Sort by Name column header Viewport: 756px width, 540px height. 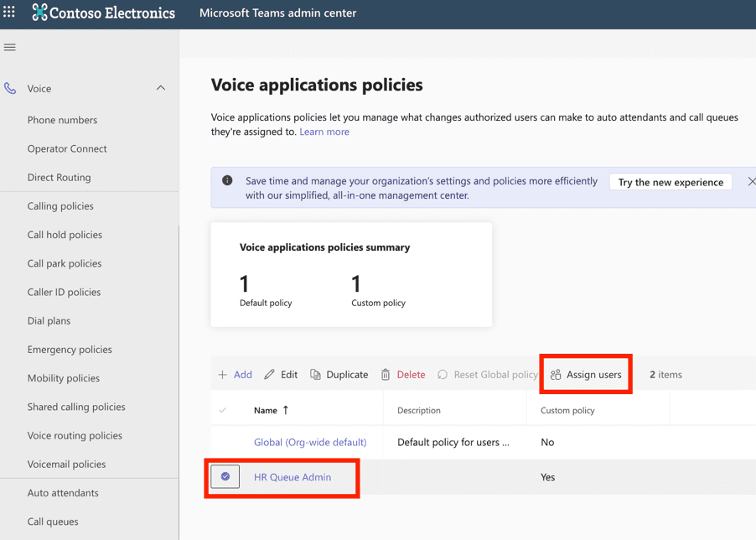tap(265, 410)
